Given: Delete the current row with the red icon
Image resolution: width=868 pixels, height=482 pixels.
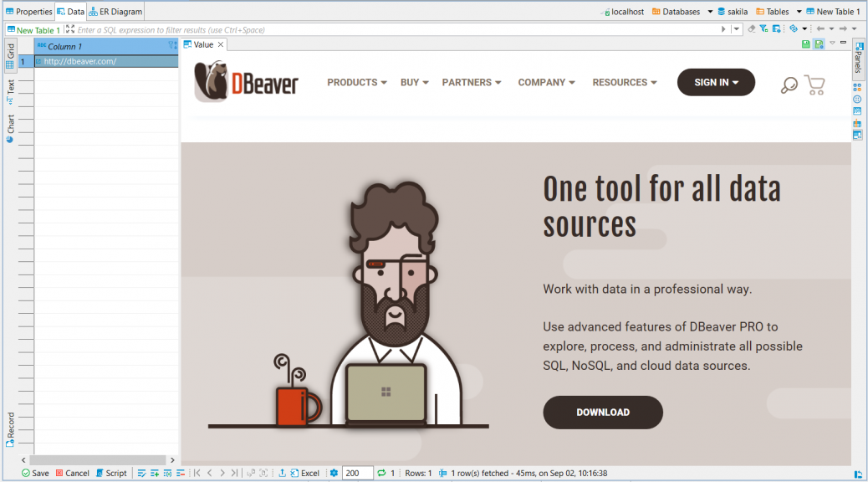Looking at the screenshot, I should click(179, 473).
